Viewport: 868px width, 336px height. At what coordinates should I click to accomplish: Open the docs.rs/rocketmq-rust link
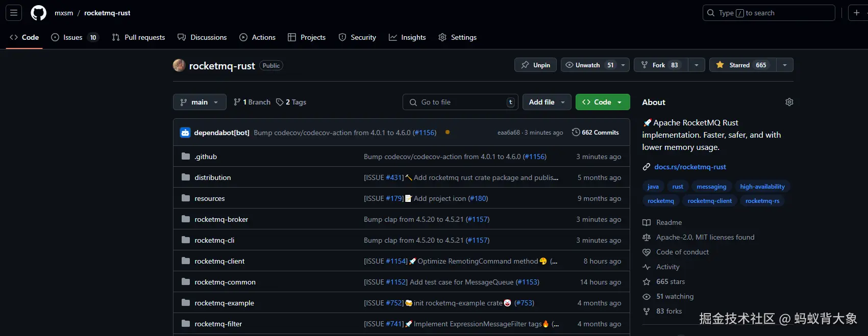690,167
